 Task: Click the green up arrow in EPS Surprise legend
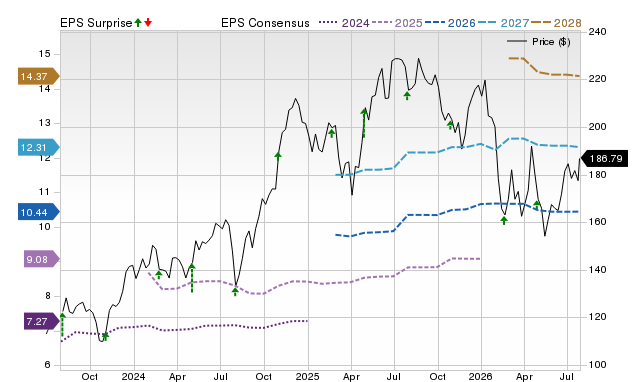click(x=138, y=22)
